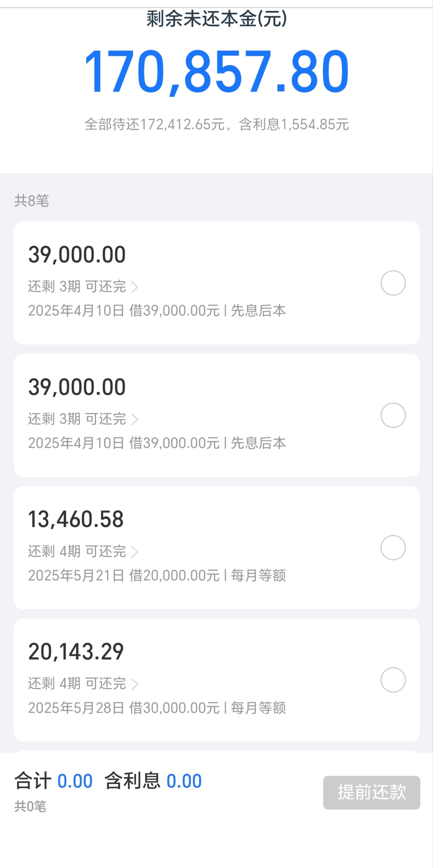Screen dimensions: 433x868
Task: Expand 还剩 4期 chevron under 20,143.29
Action: click(x=135, y=684)
